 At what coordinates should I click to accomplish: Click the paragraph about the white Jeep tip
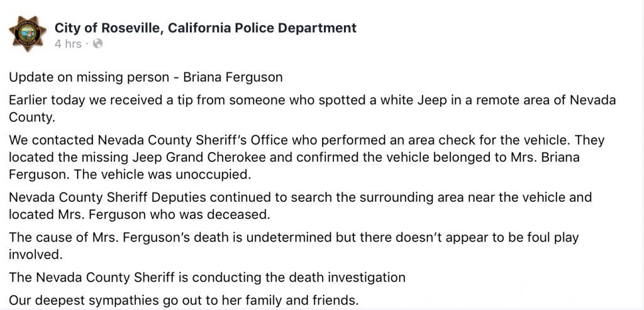click(x=313, y=109)
